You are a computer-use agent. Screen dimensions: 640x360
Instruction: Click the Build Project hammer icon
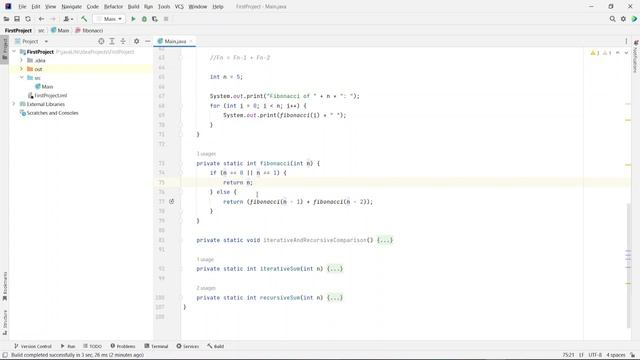(84, 19)
